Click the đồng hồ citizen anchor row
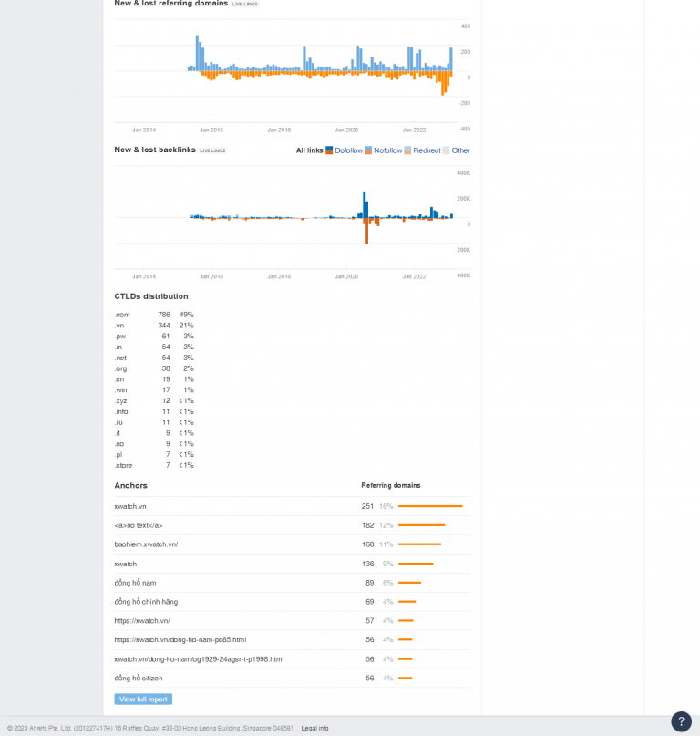 (139, 679)
